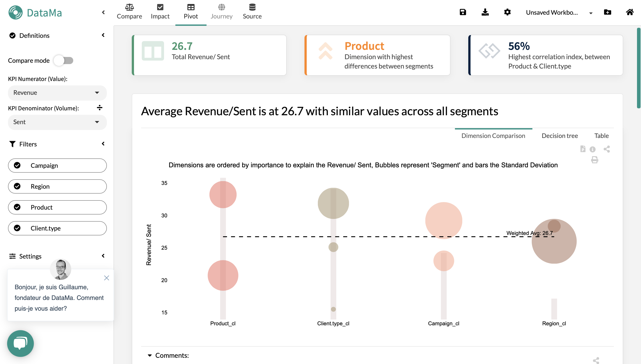The height and width of the screenshot is (364, 641).
Task: Click the 56% correlation index card
Action: coord(546,55)
